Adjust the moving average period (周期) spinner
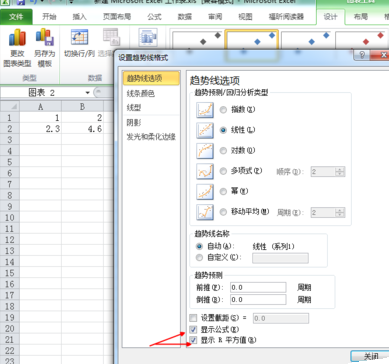This screenshot has width=389, height=364. [x=340, y=212]
